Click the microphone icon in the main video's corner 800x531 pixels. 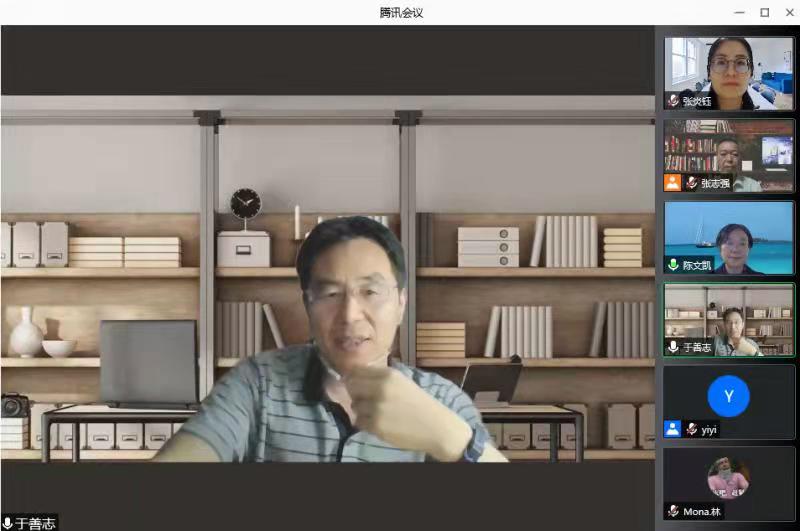coord(8,523)
